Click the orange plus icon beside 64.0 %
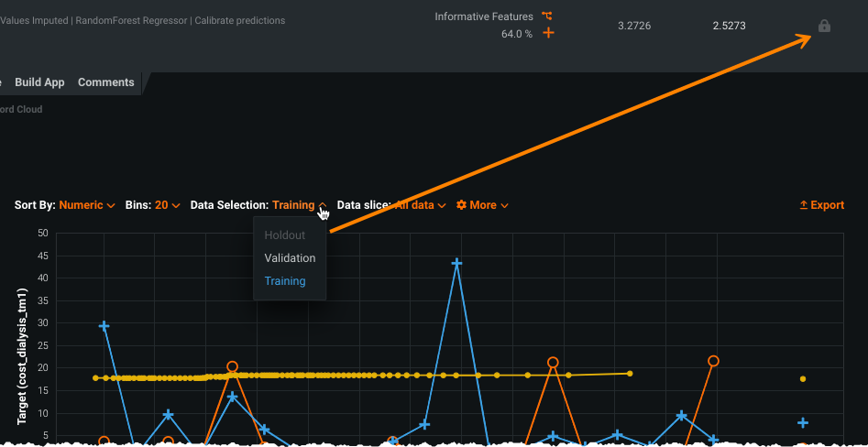 pyautogui.click(x=548, y=34)
